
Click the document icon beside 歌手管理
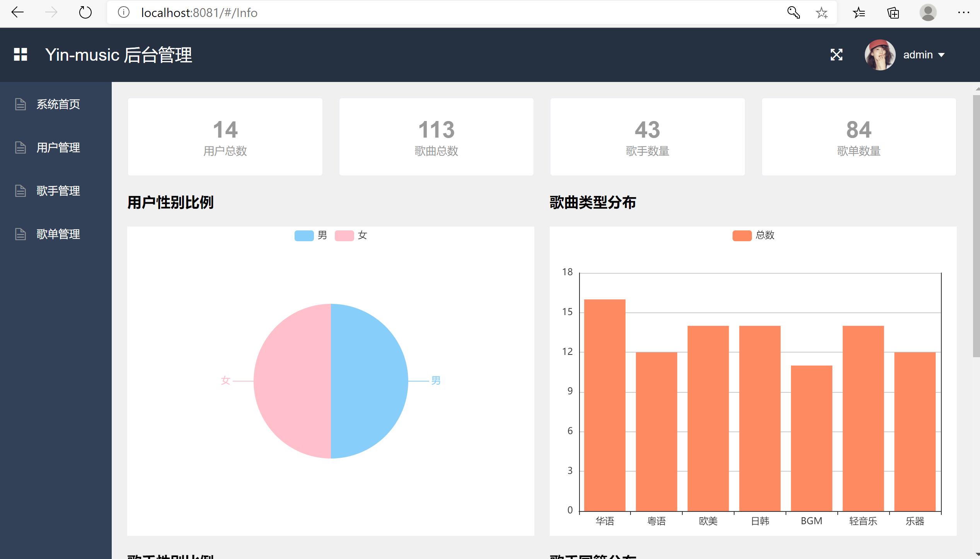click(20, 191)
